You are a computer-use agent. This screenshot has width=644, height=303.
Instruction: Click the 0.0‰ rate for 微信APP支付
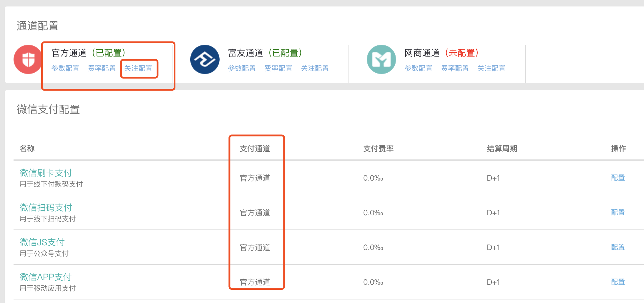(x=373, y=282)
